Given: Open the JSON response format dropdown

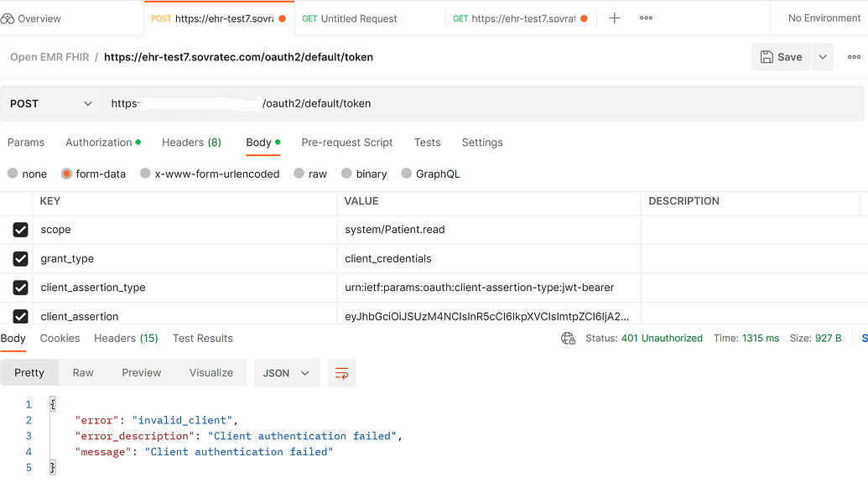Looking at the screenshot, I should point(287,372).
